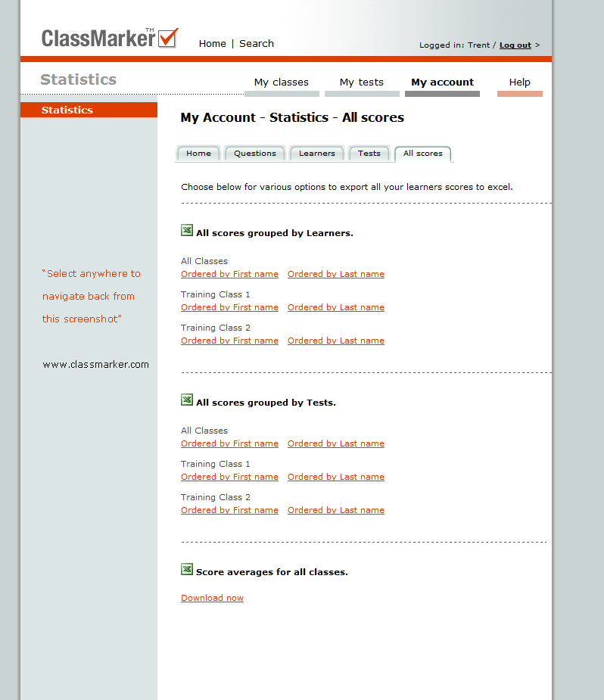This screenshot has height=700, width=604.
Task: Export Tests All Classes by First name
Action: coord(229,443)
